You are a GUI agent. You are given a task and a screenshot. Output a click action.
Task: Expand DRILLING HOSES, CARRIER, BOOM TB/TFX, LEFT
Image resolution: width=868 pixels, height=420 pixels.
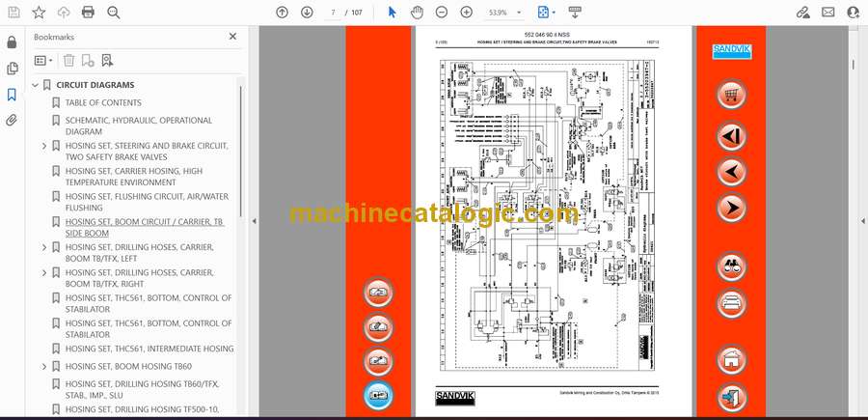pos(44,247)
